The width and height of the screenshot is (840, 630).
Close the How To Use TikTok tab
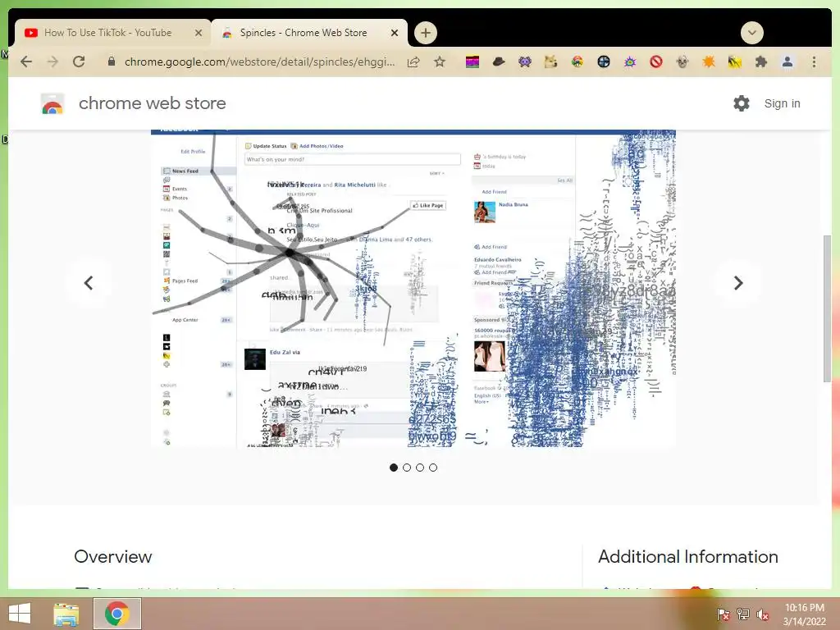coord(199,33)
